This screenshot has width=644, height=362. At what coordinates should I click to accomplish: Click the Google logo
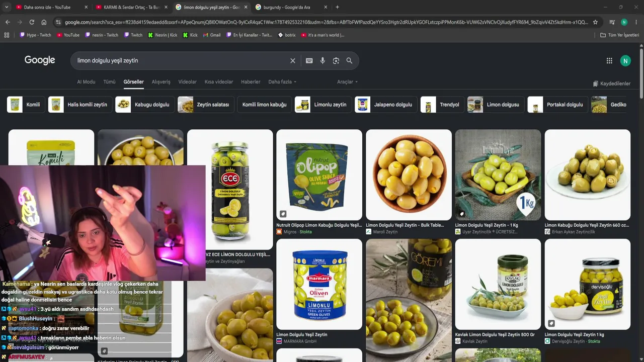click(x=40, y=60)
